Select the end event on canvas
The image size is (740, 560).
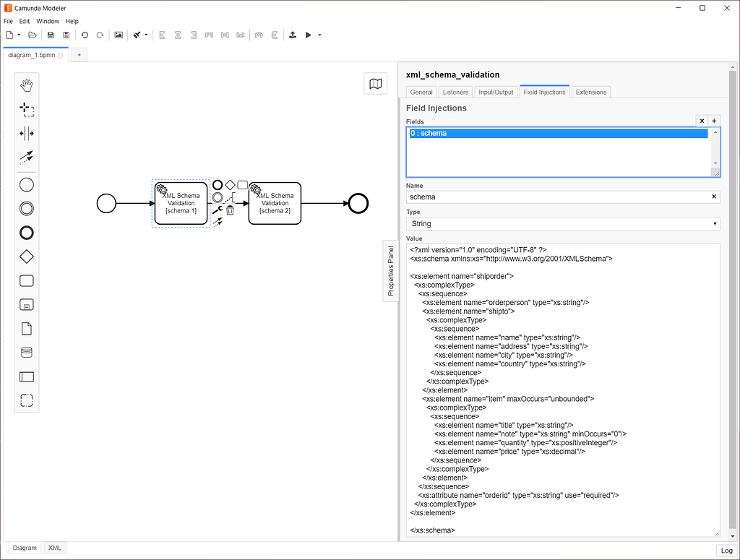click(358, 204)
